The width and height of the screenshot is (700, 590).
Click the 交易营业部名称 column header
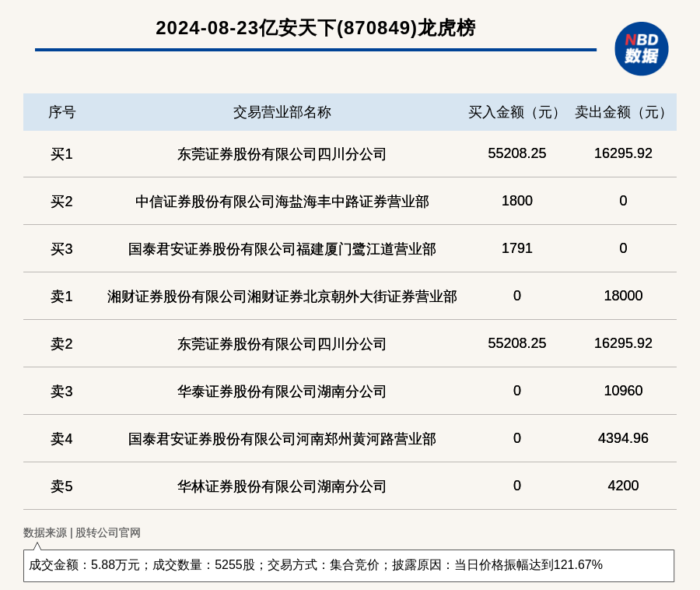coord(282,112)
